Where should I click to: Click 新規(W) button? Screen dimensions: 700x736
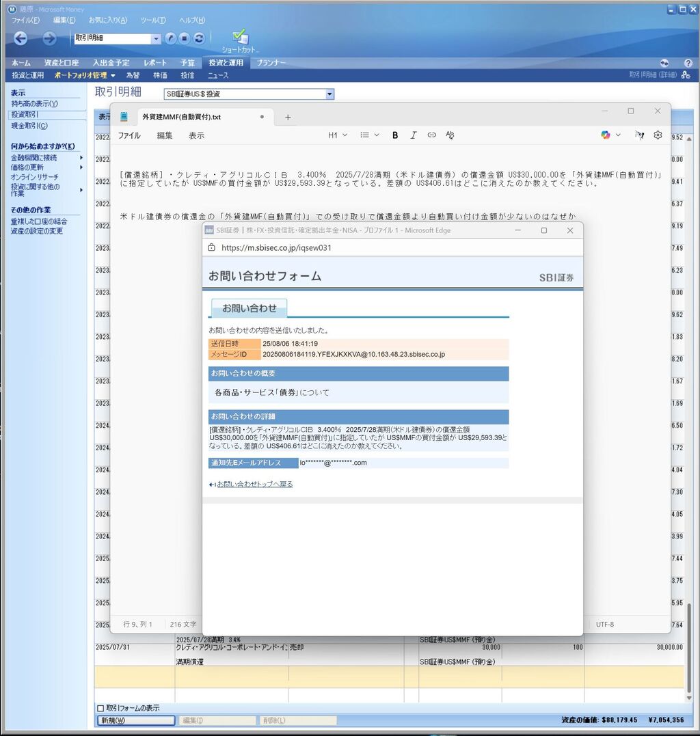[x=135, y=720]
